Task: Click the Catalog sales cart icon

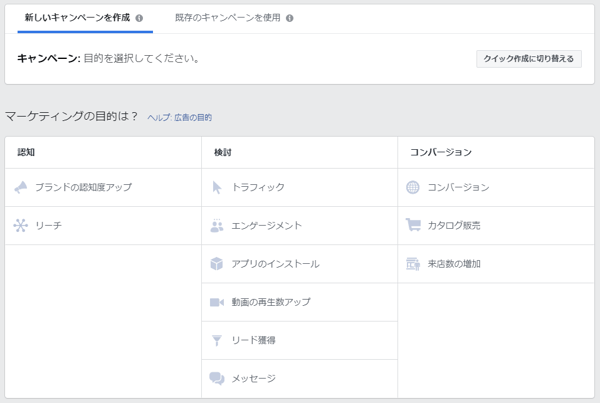Action: coord(413,226)
